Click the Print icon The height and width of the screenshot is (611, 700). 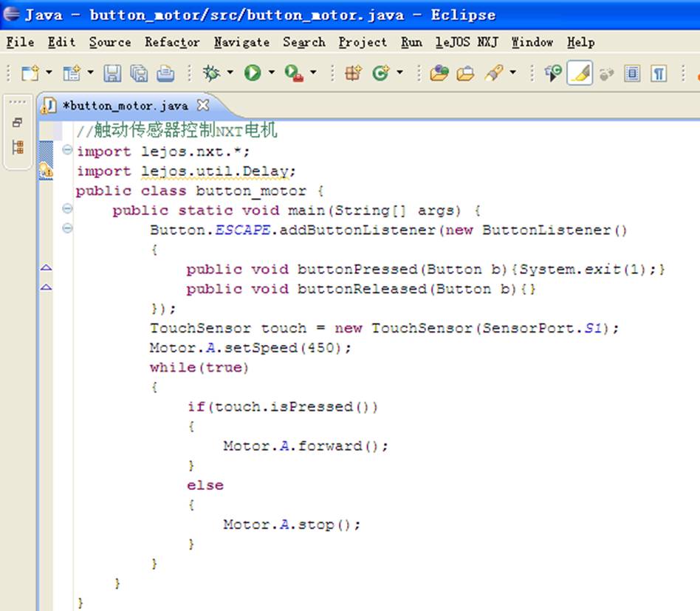coord(165,73)
